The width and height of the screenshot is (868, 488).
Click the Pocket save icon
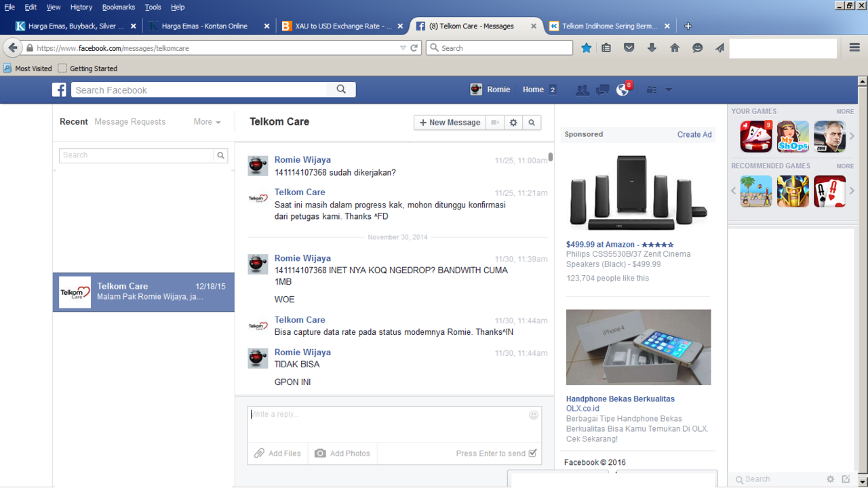pyautogui.click(x=629, y=48)
